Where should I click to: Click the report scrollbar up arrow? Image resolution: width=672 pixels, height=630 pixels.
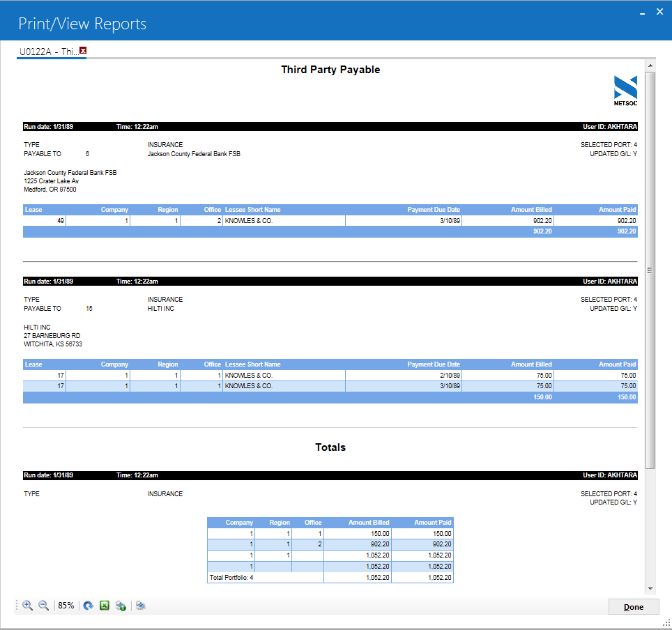(x=650, y=66)
